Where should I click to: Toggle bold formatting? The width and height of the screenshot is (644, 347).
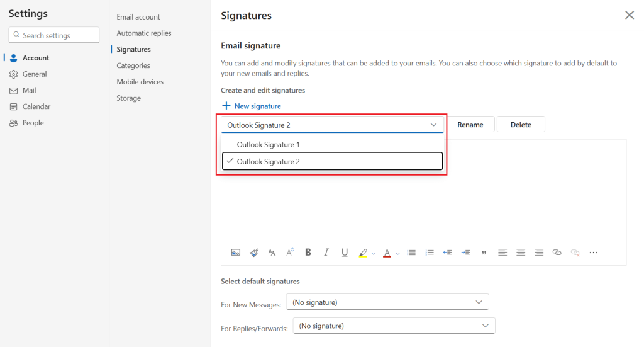point(308,253)
